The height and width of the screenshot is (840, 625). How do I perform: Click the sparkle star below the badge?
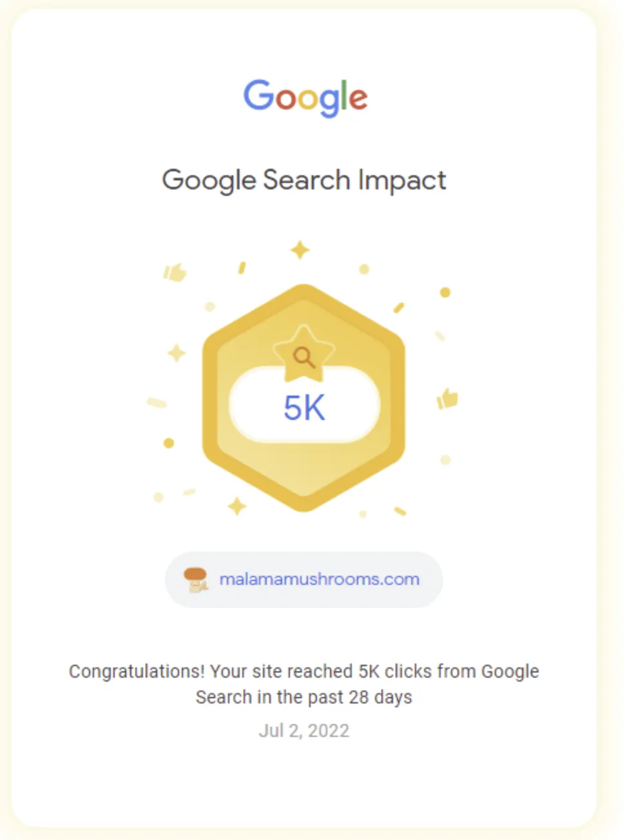[x=237, y=506]
